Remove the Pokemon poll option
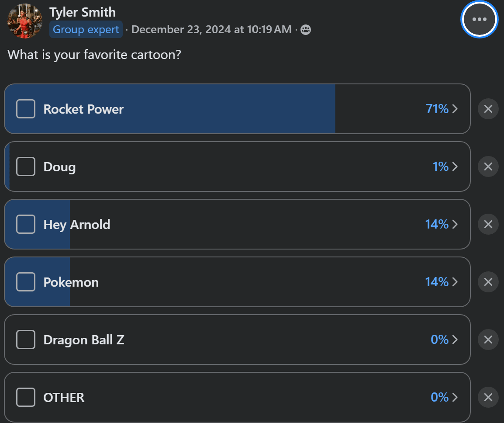The height and width of the screenshot is (423, 504). point(488,282)
